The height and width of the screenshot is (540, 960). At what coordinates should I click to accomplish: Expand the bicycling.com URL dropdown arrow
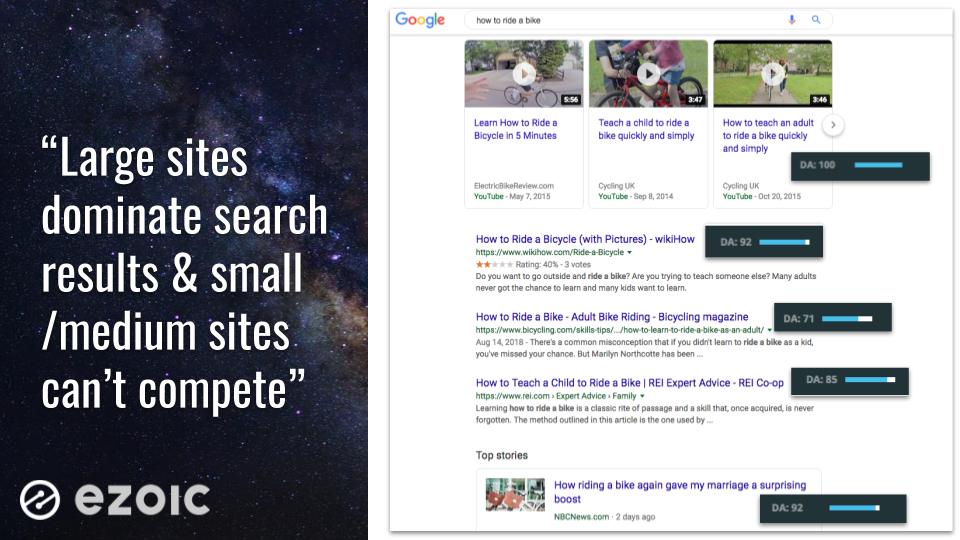pos(770,330)
